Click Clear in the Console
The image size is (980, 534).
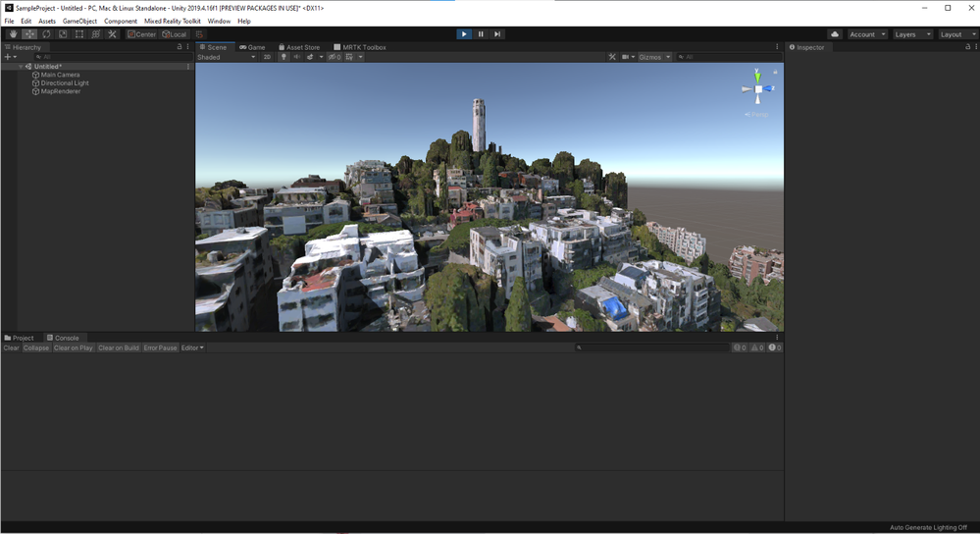(11, 347)
